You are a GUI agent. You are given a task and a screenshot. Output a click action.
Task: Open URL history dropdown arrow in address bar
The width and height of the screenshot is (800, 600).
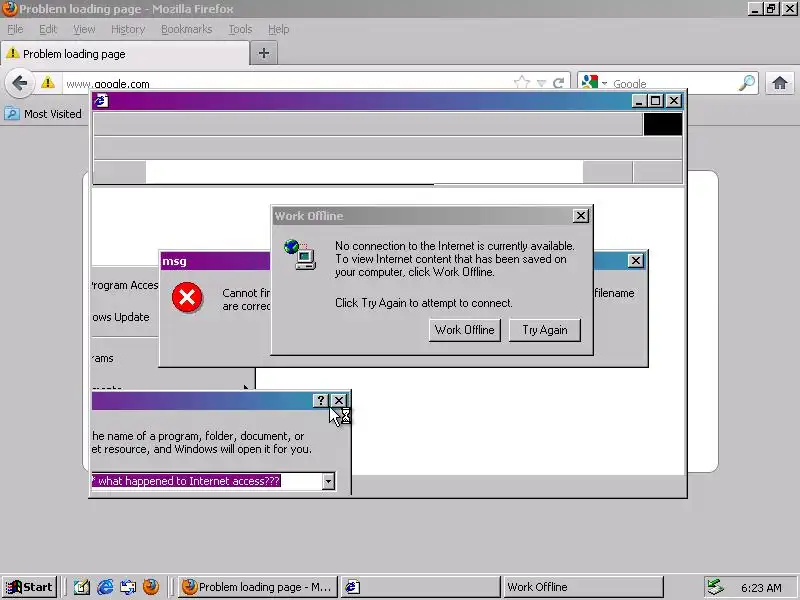coord(541,83)
